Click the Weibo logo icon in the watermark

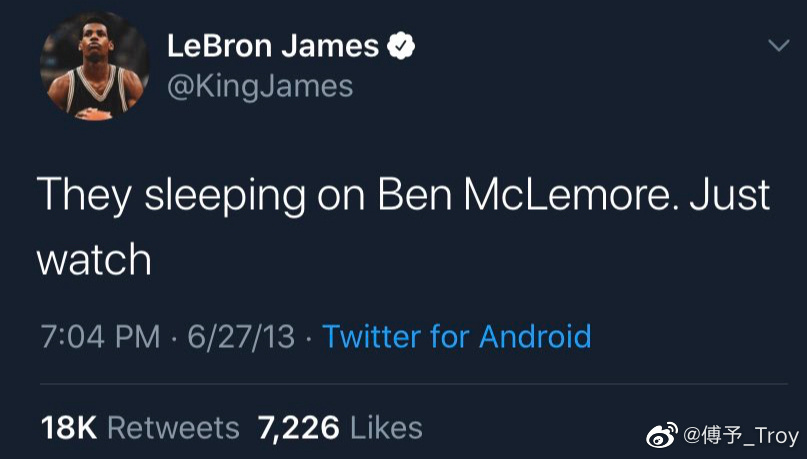661,435
